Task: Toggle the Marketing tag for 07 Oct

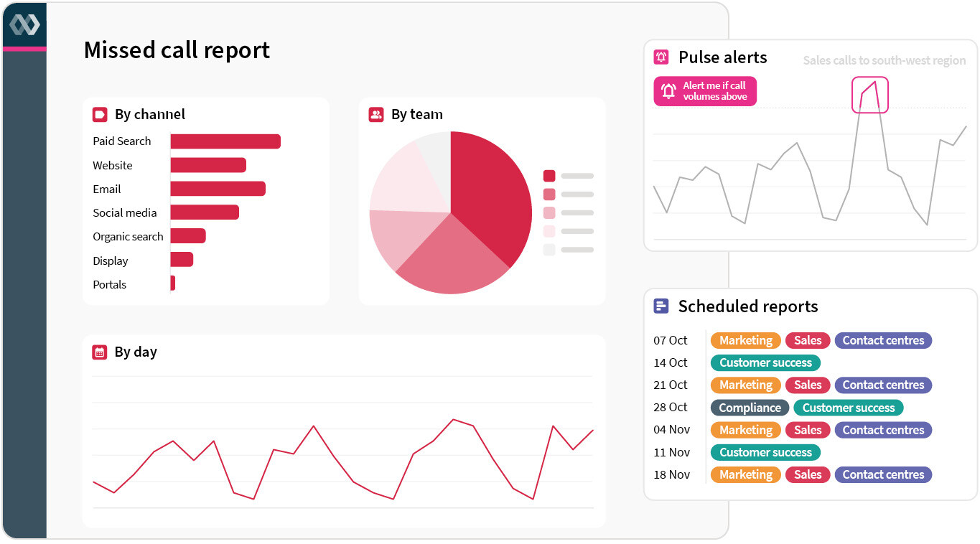Action: coord(745,340)
